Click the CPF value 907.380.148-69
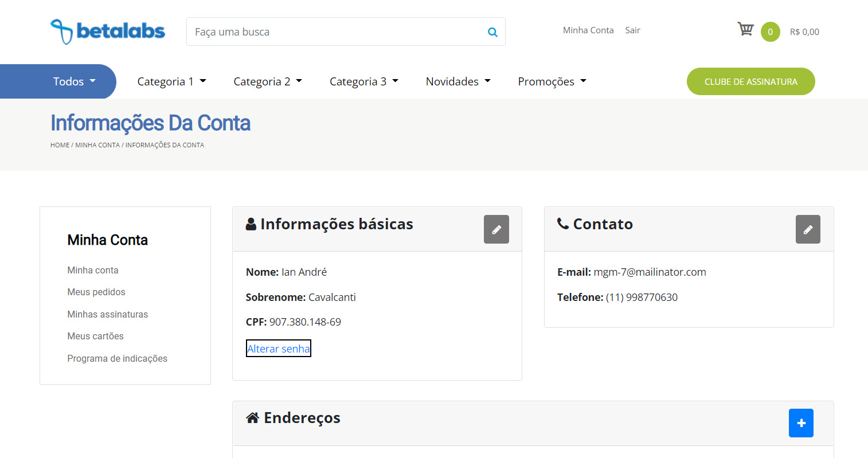The image size is (868, 458). [305, 322]
